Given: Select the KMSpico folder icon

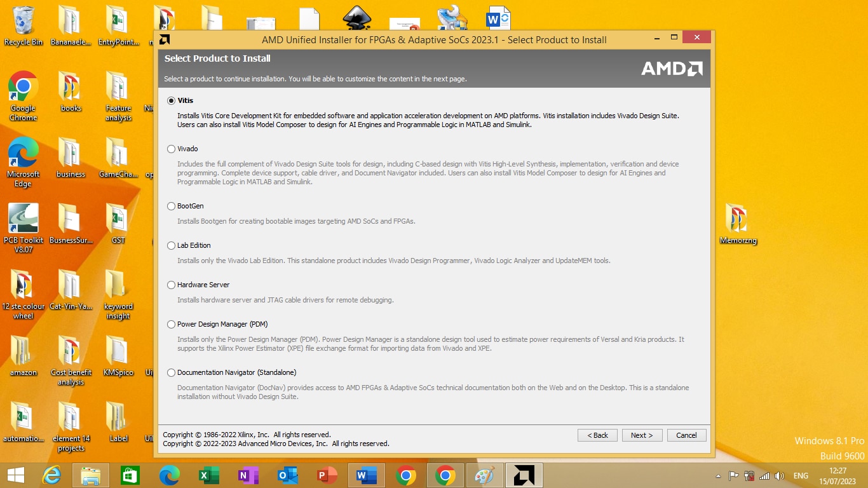Looking at the screenshot, I should pos(118,356).
